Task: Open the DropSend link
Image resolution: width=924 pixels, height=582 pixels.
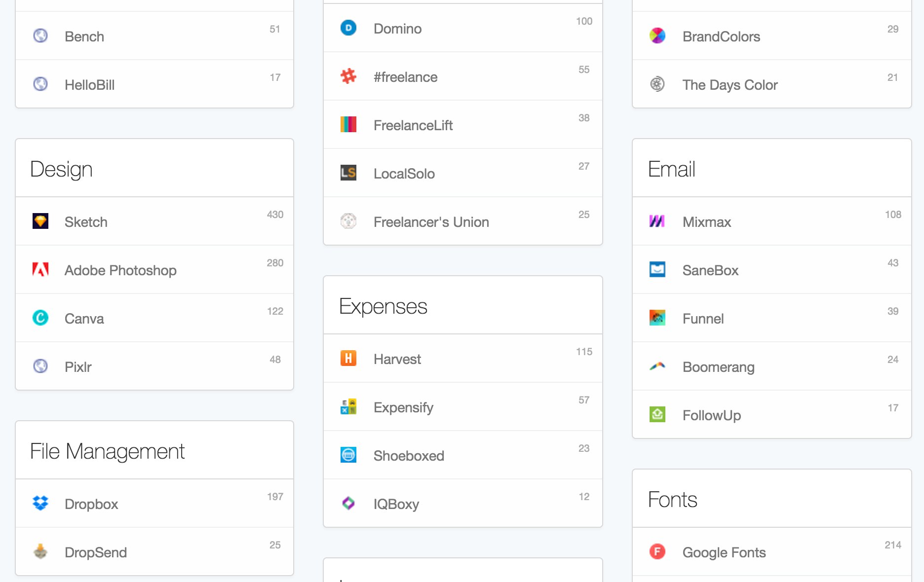Action: (96, 552)
